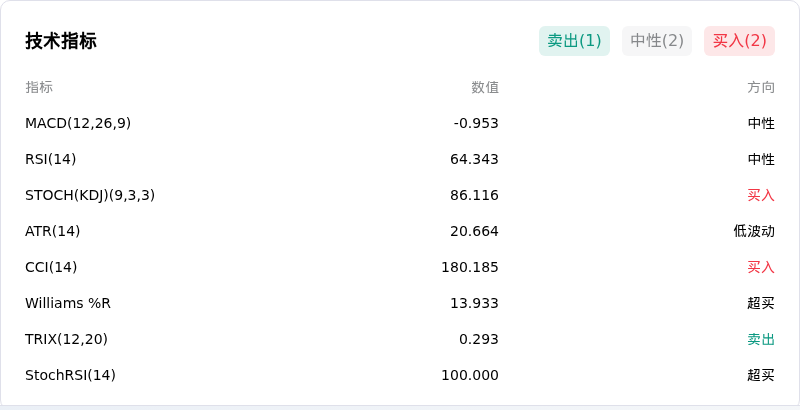Click the 卖出(1) sell badge

coord(574,41)
